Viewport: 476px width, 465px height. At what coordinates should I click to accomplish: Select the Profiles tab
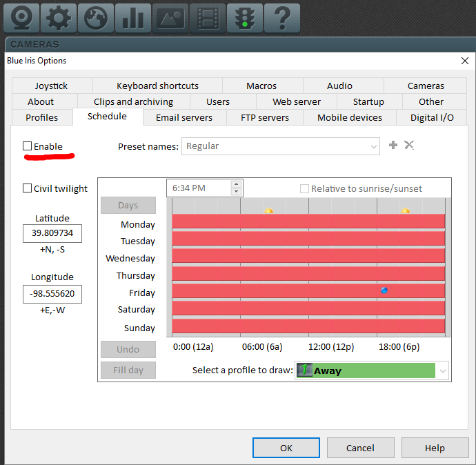point(42,117)
